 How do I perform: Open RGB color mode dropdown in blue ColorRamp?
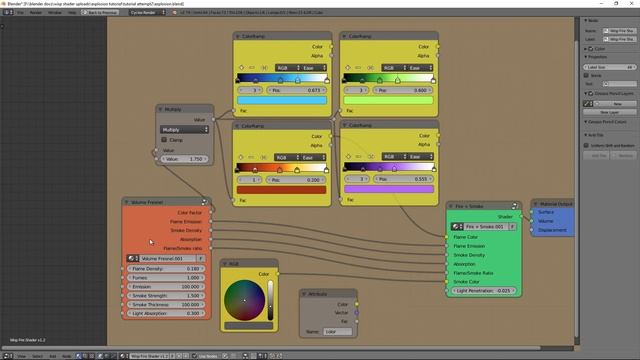(x=288, y=68)
